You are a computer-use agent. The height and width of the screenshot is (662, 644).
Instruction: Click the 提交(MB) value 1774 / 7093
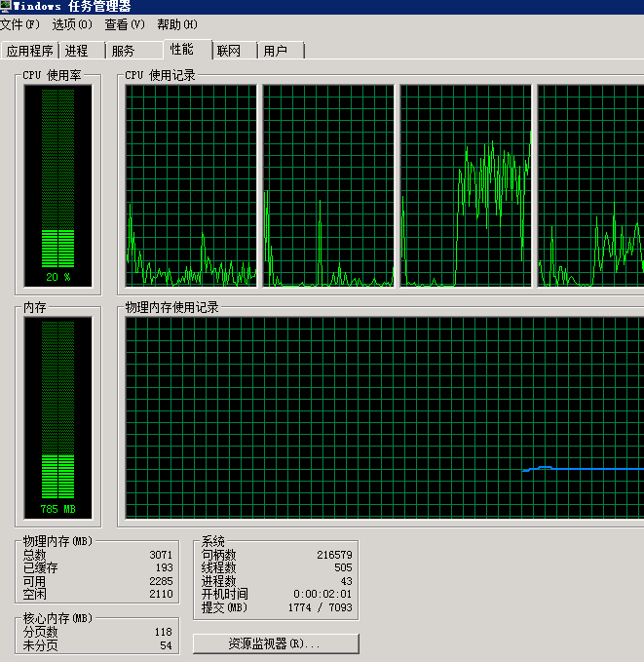point(320,607)
